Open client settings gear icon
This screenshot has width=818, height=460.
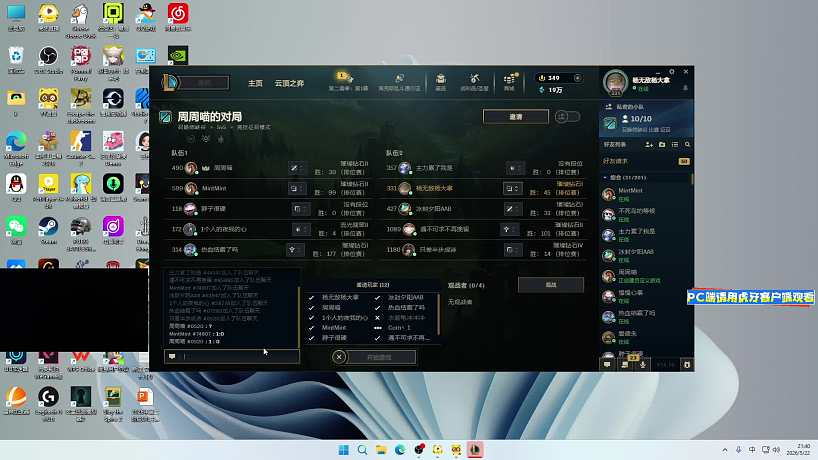point(672,71)
